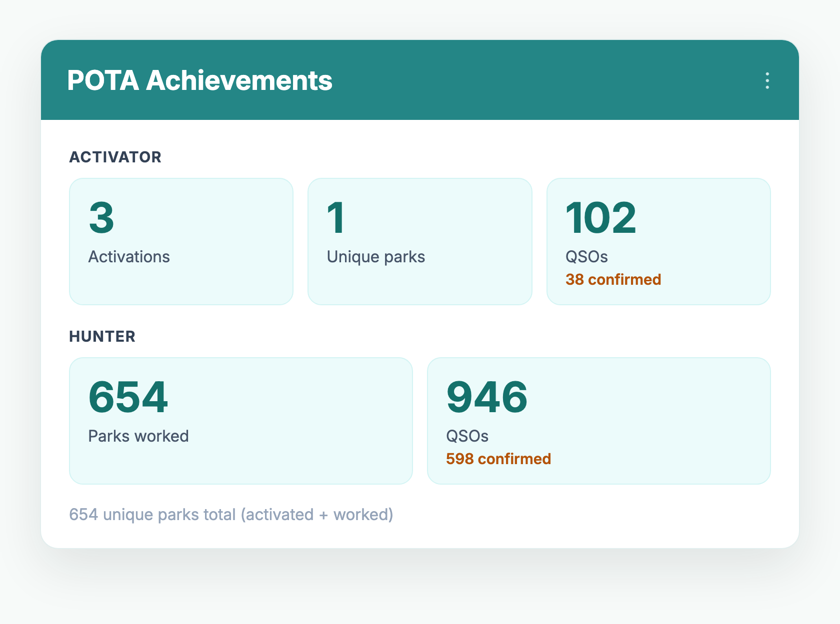840x624 pixels.
Task: Click the number 102
Action: click(x=600, y=218)
